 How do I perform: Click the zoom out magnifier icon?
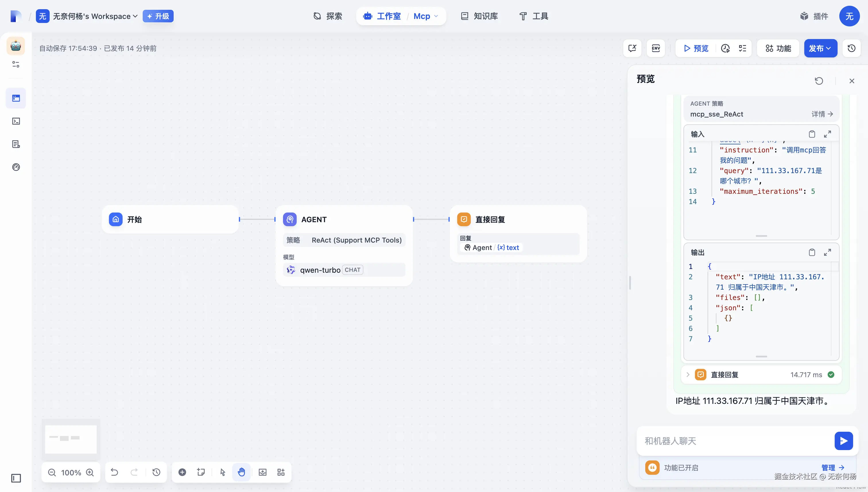(52, 472)
